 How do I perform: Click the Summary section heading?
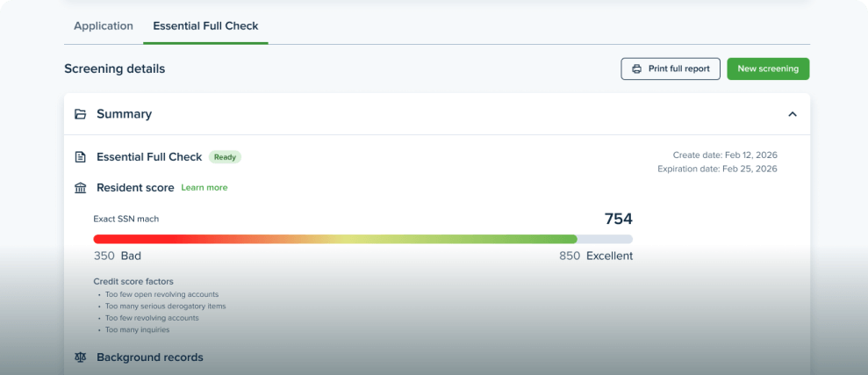pos(124,114)
